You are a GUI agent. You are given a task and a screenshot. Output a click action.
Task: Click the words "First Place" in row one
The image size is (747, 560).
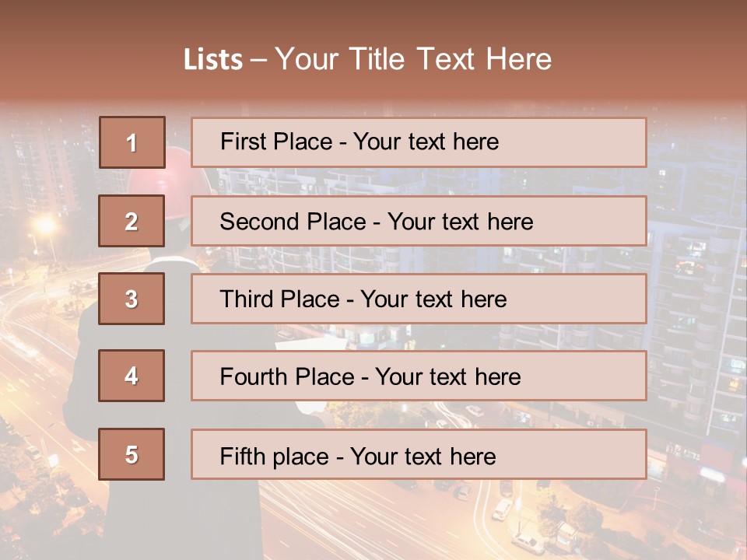coord(276,142)
